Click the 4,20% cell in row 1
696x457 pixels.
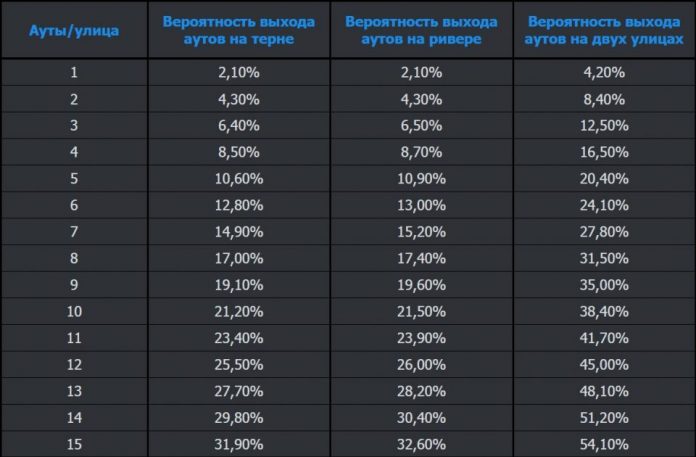point(603,71)
